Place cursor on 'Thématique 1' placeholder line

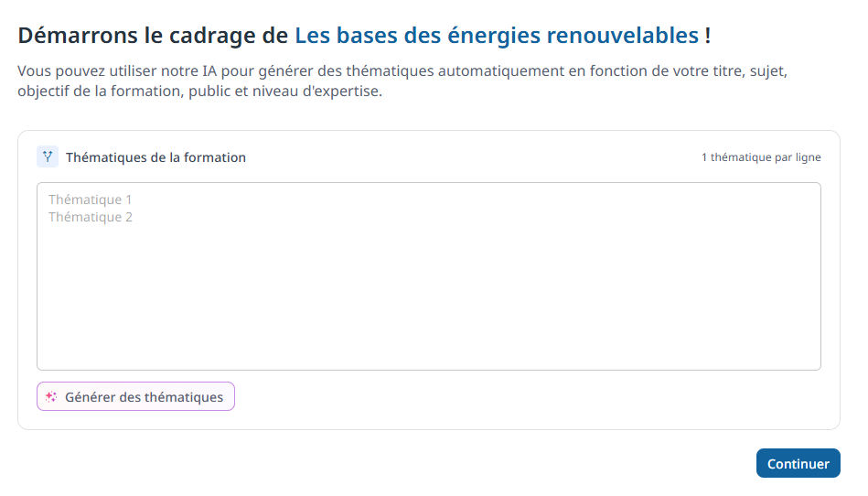click(91, 199)
